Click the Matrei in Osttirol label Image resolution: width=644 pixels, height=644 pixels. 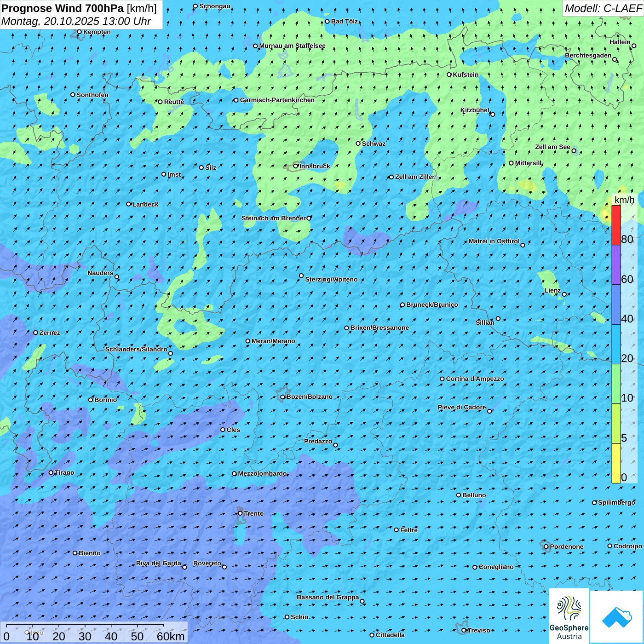point(494,241)
